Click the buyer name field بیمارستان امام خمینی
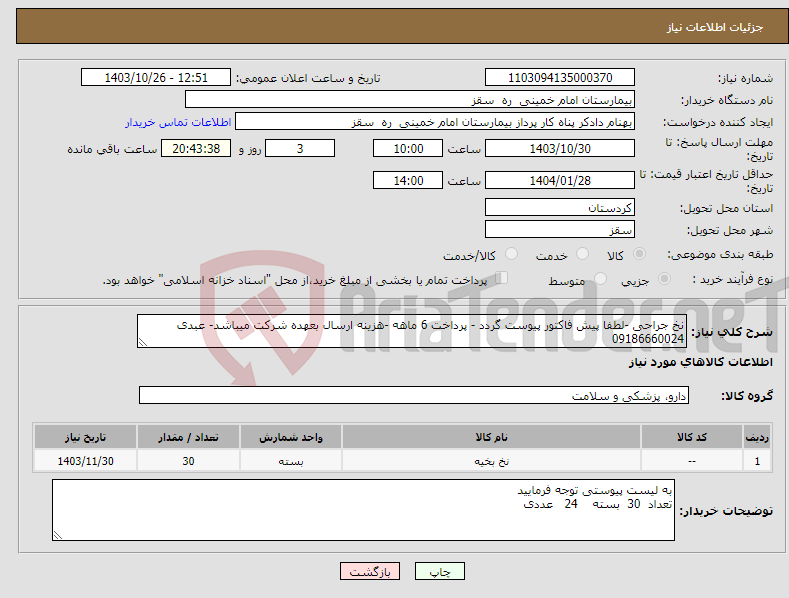The image size is (789, 598). point(410,99)
